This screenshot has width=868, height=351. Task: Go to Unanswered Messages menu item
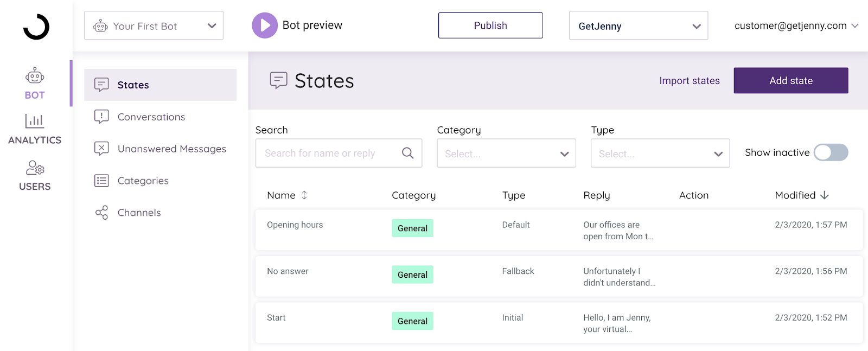point(171,149)
